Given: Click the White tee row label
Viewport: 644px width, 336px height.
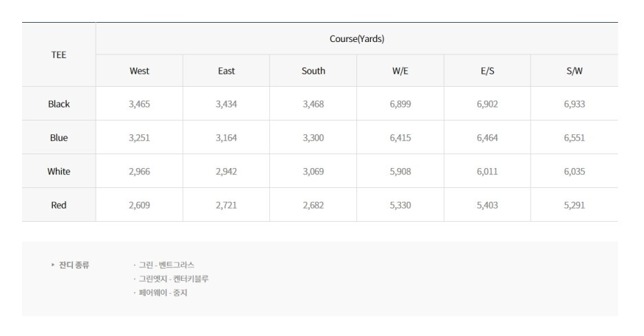Looking at the screenshot, I should pos(58,171).
